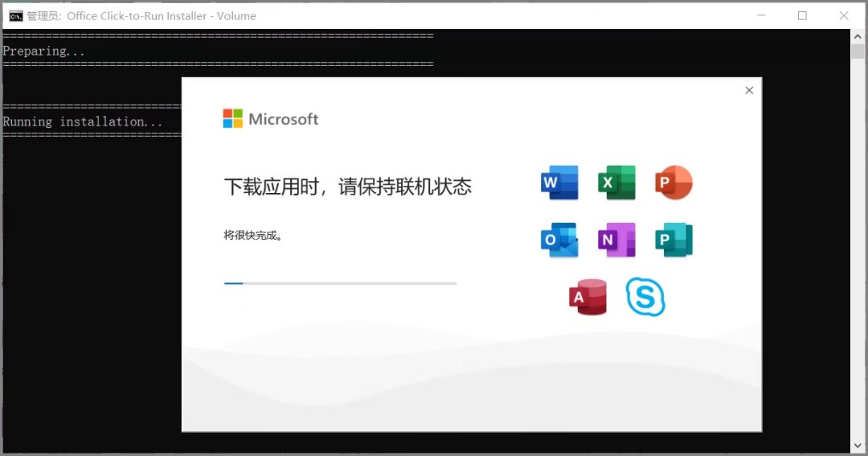The width and height of the screenshot is (868, 456).
Task: Click the Access app icon
Action: click(x=588, y=297)
